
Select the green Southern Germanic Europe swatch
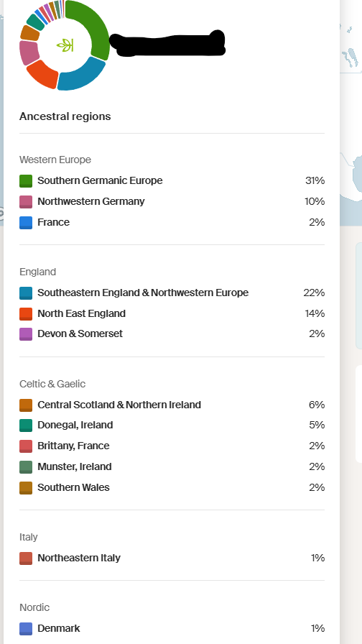click(26, 181)
